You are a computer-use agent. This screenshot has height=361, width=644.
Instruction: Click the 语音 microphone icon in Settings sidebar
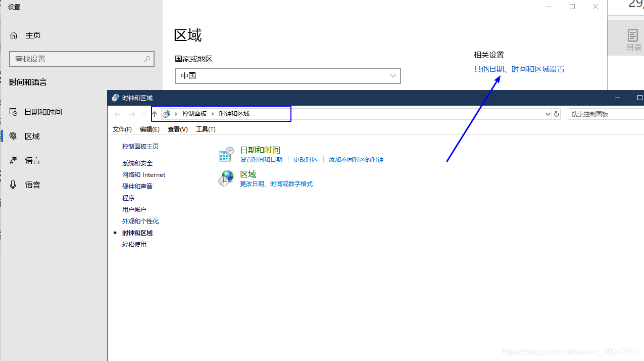click(x=13, y=185)
